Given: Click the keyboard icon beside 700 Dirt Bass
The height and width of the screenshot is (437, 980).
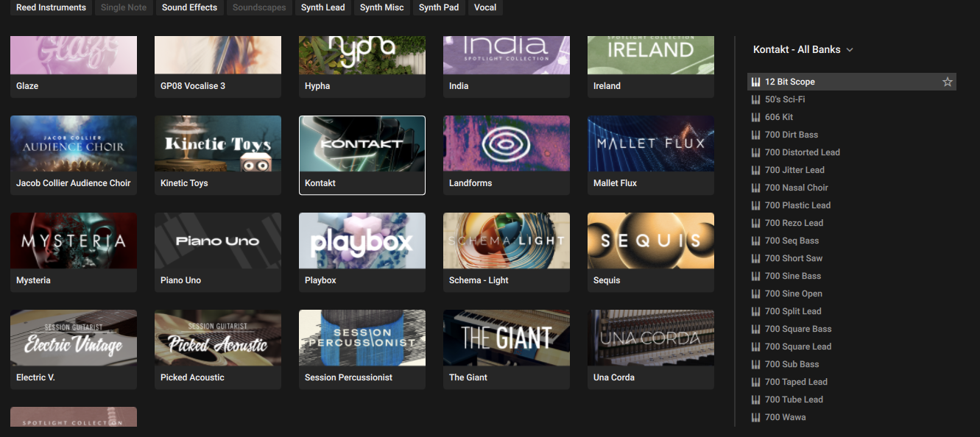Looking at the screenshot, I should tap(756, 135).
